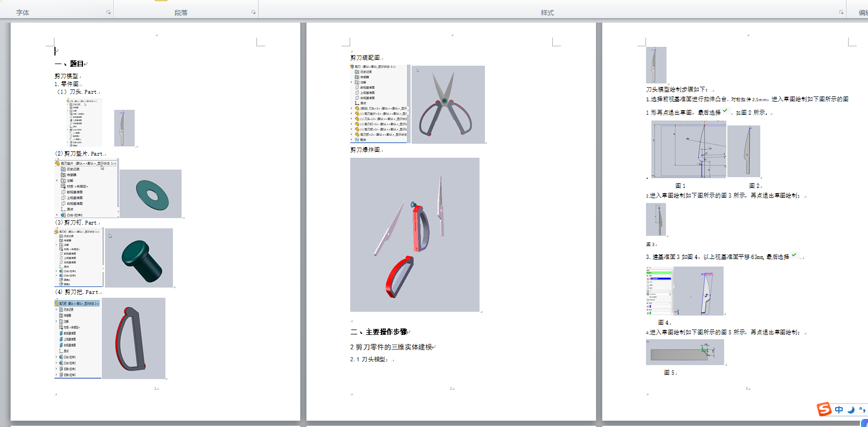
Task: Click the '3. 建基准面 3' instruction line
Action: 721,257
